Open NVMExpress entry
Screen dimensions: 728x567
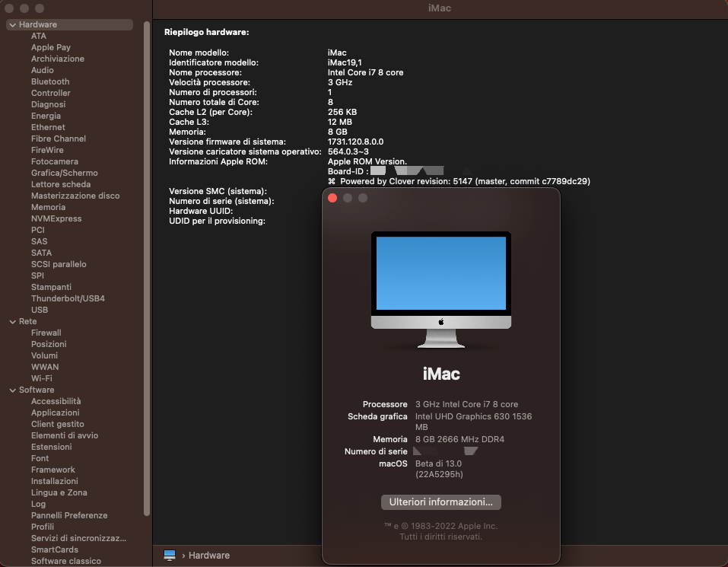coord(56,218)
